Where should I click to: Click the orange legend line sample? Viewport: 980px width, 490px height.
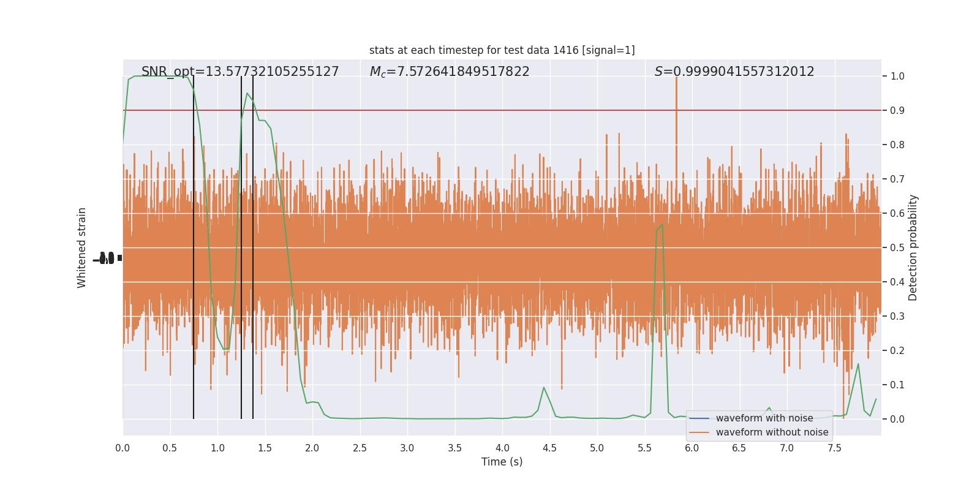point(699,432)
